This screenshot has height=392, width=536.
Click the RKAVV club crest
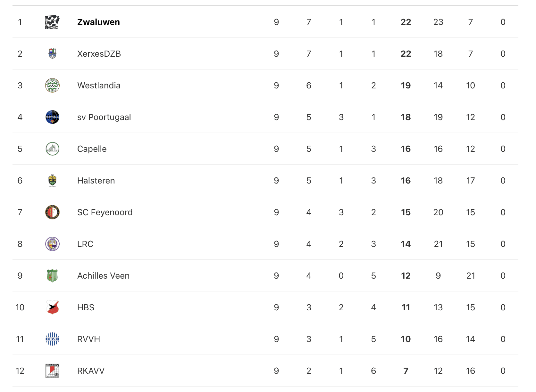tap(52, 371)
